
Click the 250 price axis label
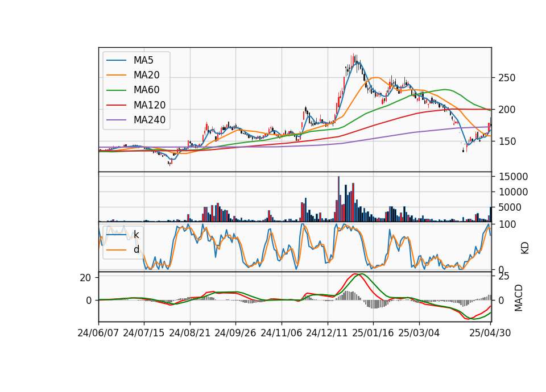click(507, 78)
